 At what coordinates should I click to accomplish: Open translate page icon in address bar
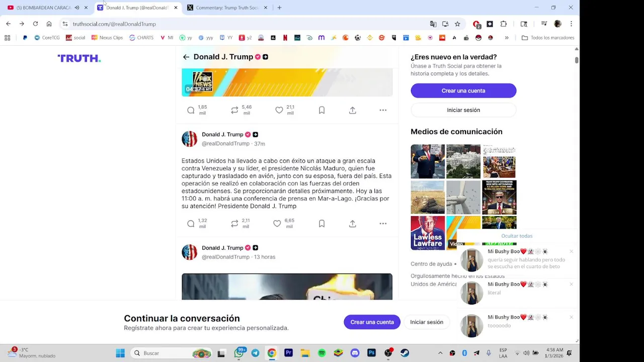pyautogui.click(x=433, y=24)
